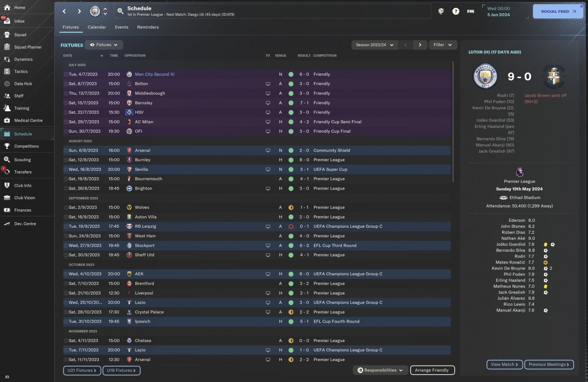The image size is (588, 382).
Task: Click the Arrange Friendly button
Action: click(x=432, y=370)
